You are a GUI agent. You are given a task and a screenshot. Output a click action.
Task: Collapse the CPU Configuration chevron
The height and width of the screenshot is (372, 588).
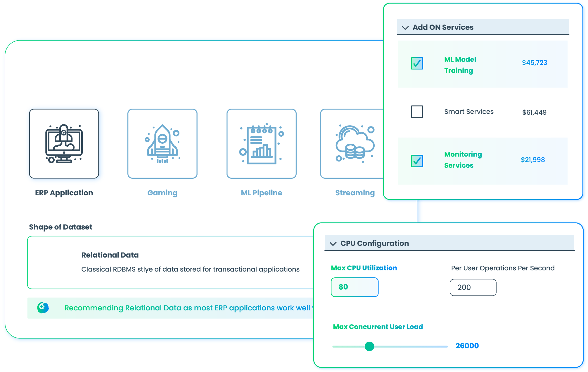coord(333,244)
